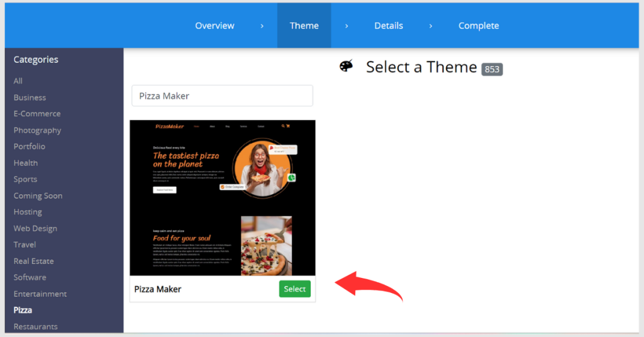Click the 853 theme count badge
Viewport: 644px width, 337px height.
pyautogui.click(x=492, y=69)
